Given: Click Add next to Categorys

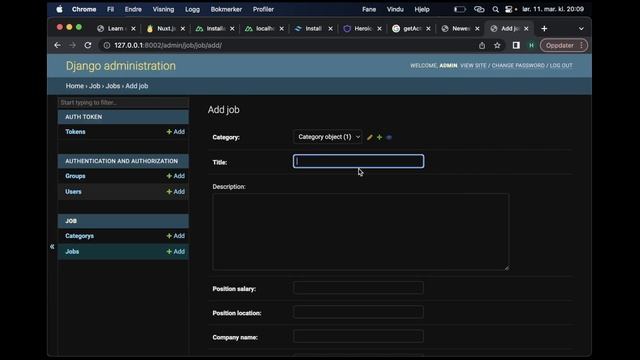Looking at the screenshot, I should 176,236.
